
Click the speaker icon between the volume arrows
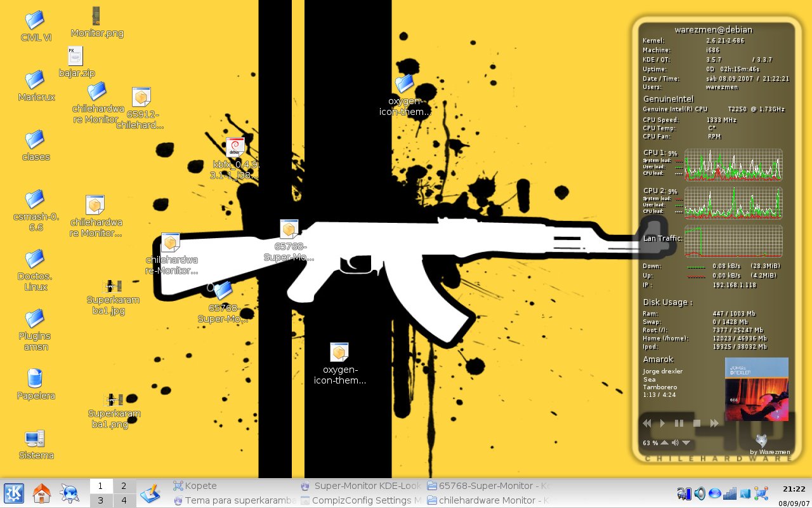(675, 443)
